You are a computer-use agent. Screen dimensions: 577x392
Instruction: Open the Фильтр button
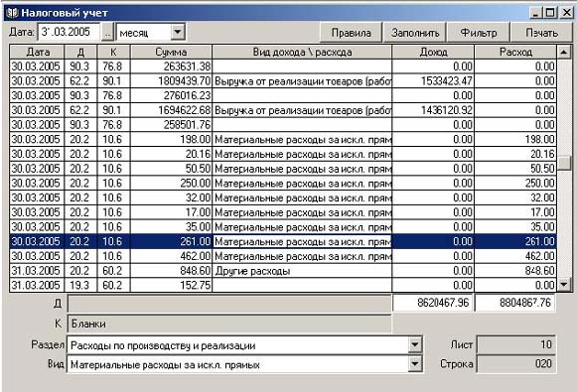pyautogui.click(x=479, y=33)
